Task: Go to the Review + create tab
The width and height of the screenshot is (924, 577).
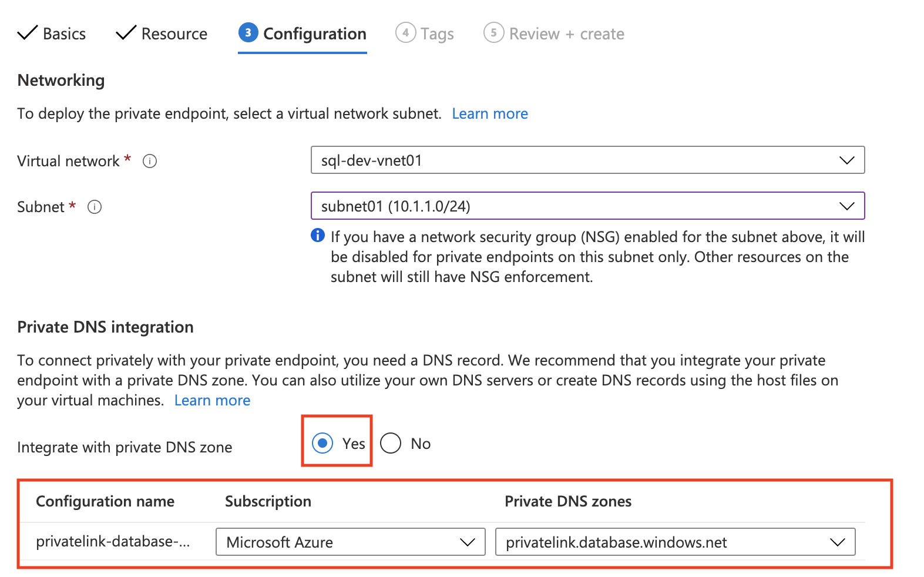Action: click(566, 34)
